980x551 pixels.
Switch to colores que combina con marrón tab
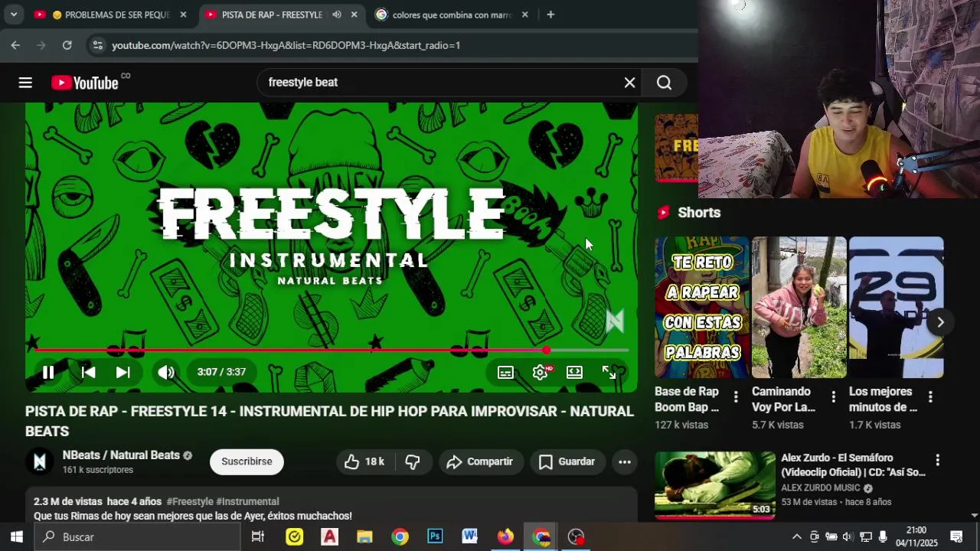point(452,15)
